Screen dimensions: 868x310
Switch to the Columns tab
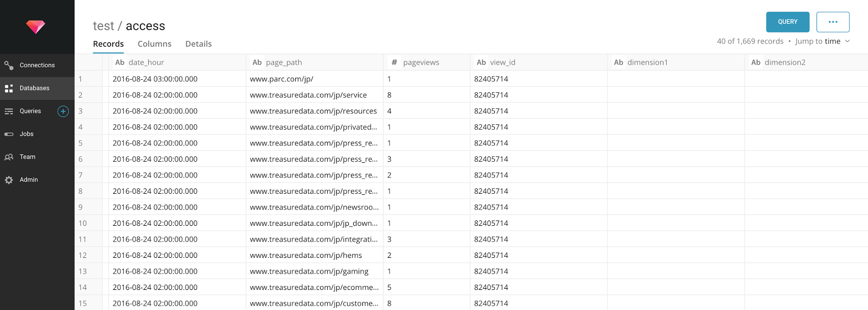coord(155,44)
